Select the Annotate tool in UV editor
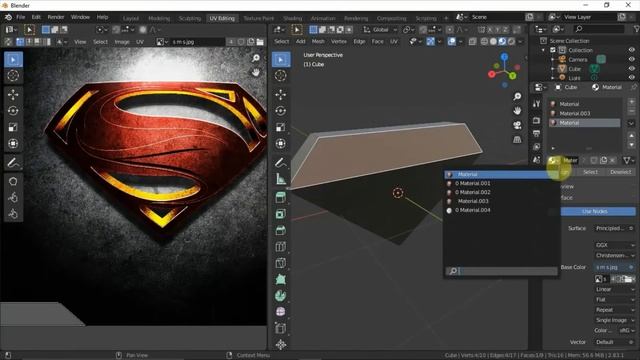 pyautogui.click(x=13, y=163)
